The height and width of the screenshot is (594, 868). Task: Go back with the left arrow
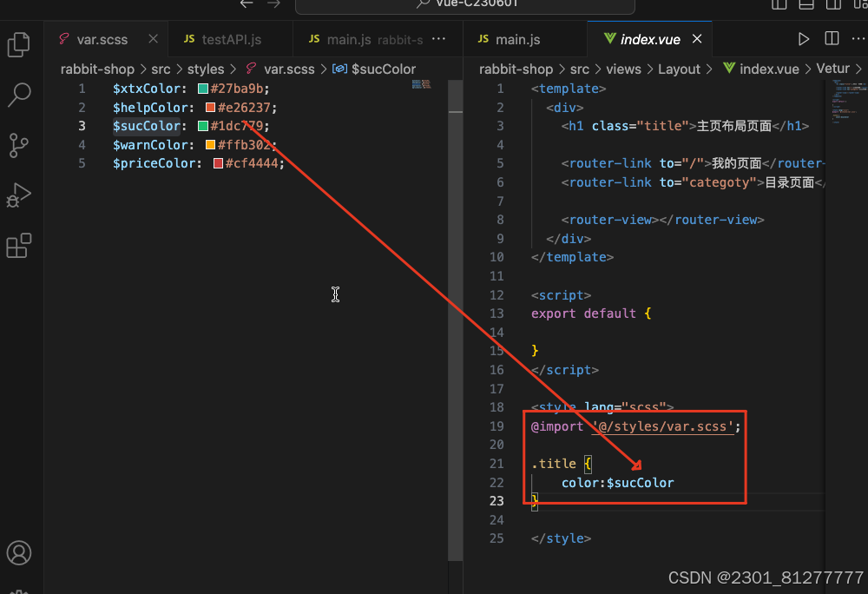tap(247, 3)
